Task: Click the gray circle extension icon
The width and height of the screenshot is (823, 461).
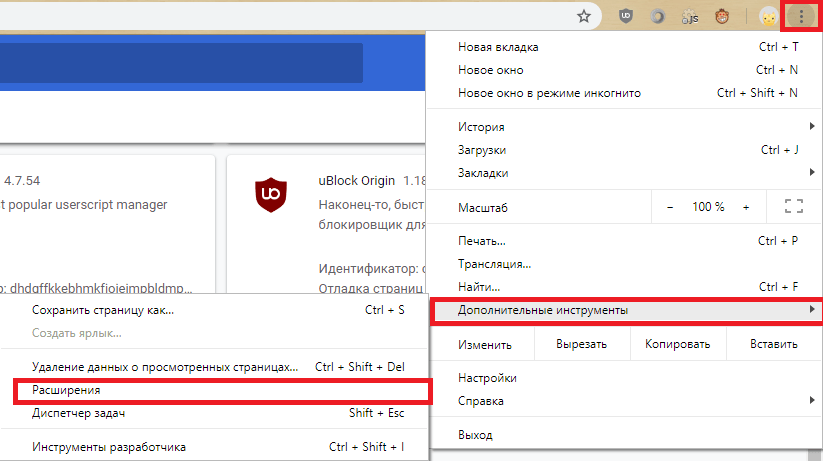Action: click(657, 17)
